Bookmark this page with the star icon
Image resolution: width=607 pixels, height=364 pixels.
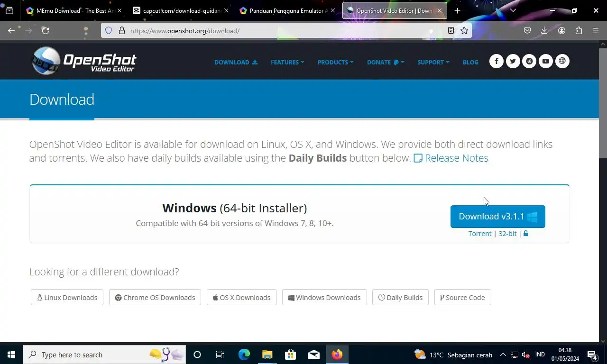coord(464,30)
